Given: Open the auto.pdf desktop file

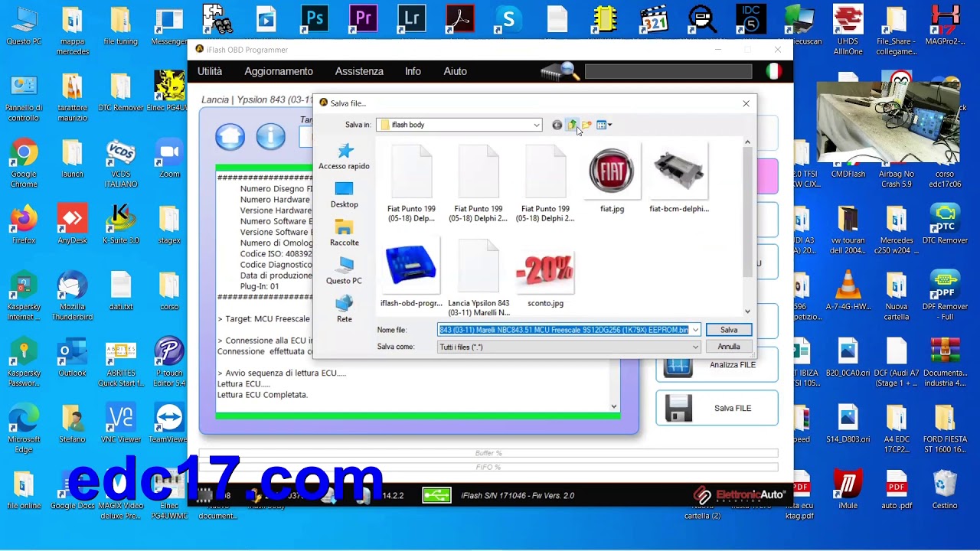Looking at the screenshot, I should 897,490.
